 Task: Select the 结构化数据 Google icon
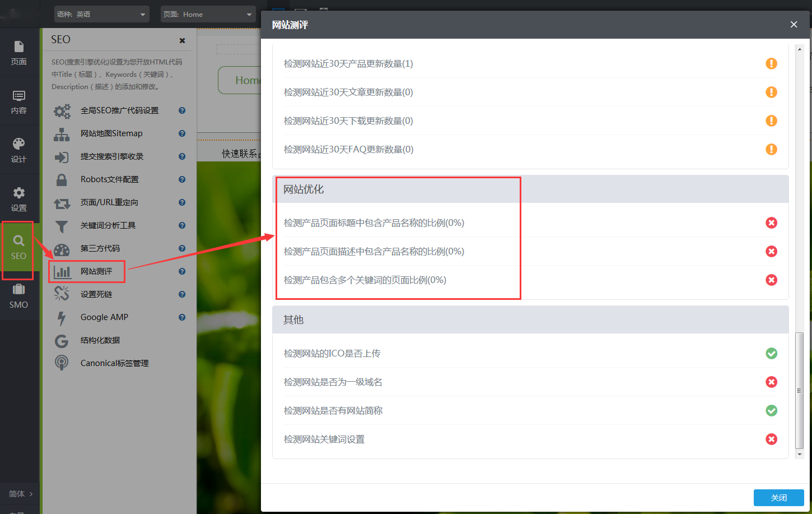coord(62,341)
